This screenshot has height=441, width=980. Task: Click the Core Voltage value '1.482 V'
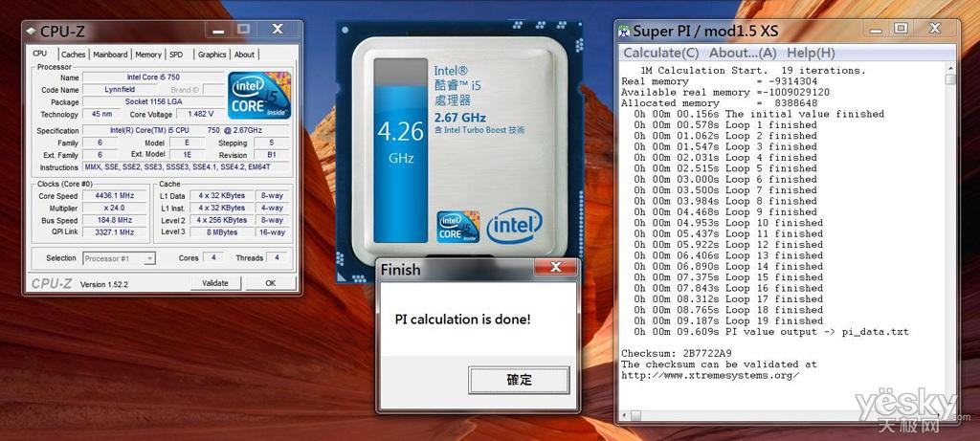[x=200, y=114]
